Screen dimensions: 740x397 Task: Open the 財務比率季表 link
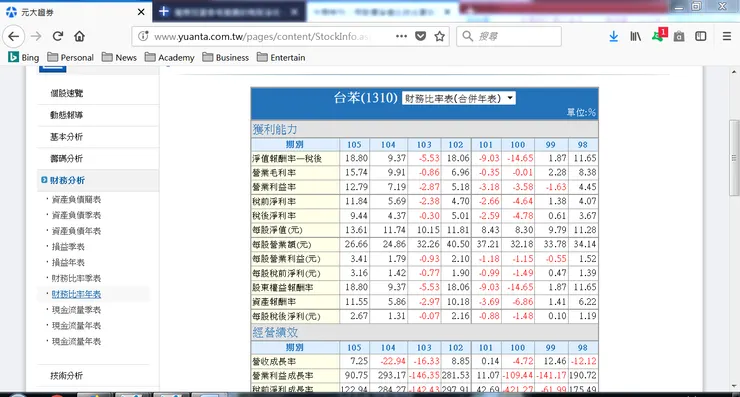coord(76,279)
